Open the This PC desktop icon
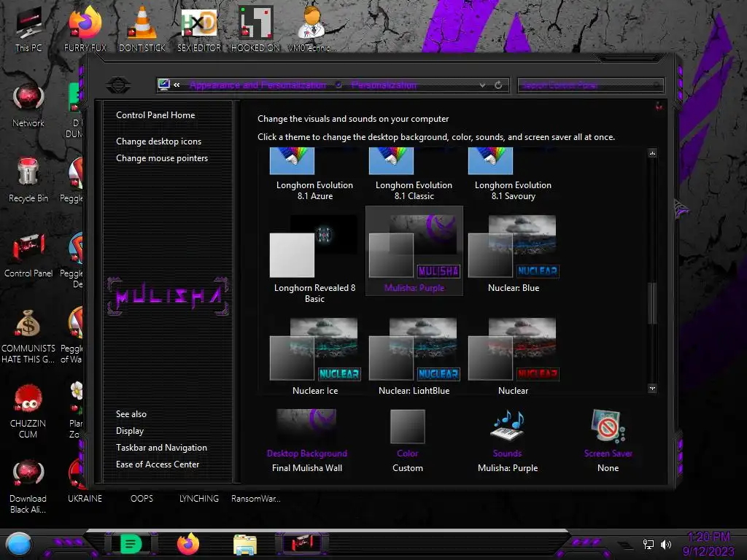 pyautogui.click(x=28, y=28)
